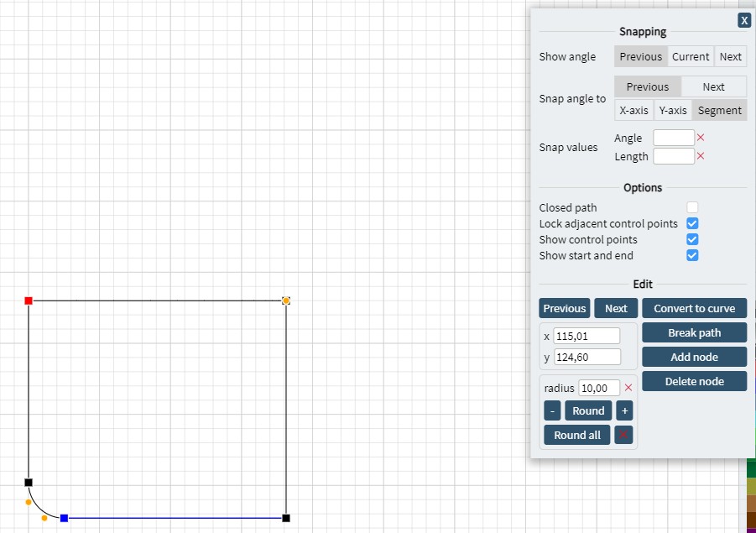This screenshot has width=756, height=533.
Task: Clear the Length snap value
Action: pyautogui.click(x=701, y=156)
